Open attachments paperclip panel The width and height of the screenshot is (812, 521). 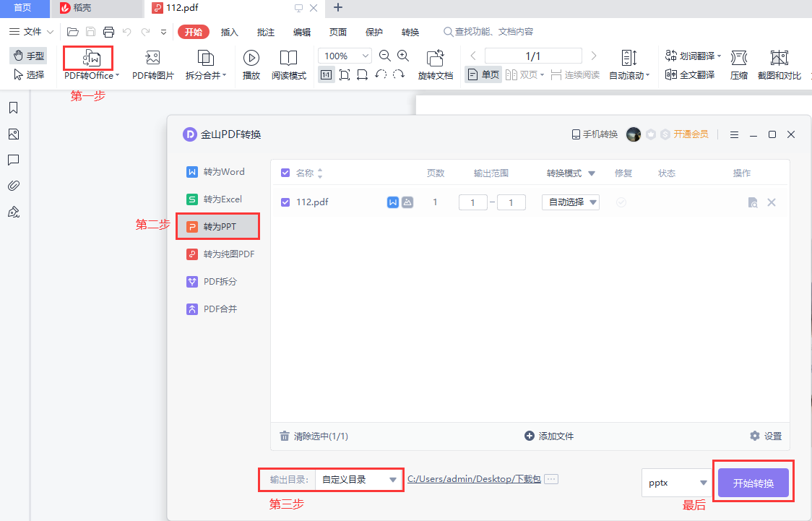pos(14,186)
